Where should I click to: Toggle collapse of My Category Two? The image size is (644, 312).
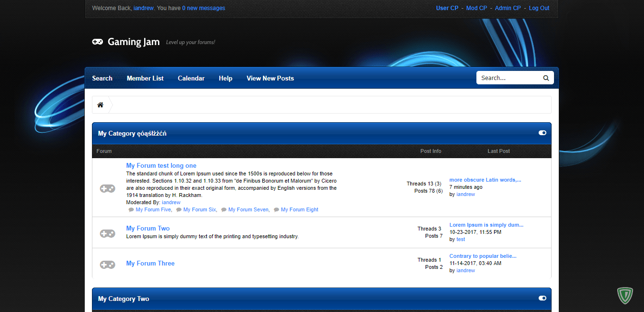click(542, 298)
